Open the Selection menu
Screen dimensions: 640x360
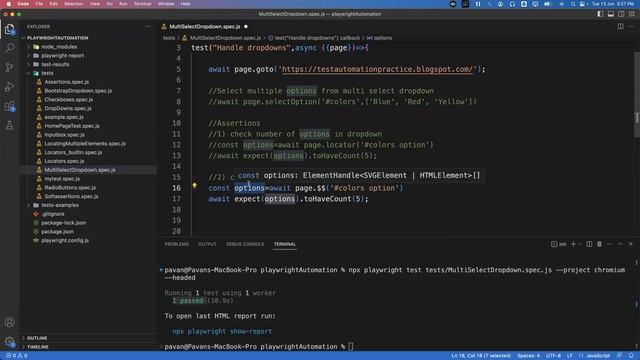point(73,4)
